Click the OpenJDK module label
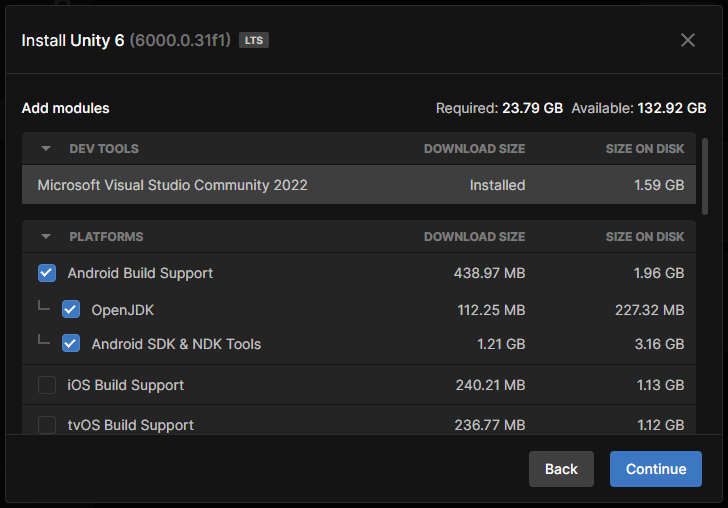This screenshot has width=728, height=508. [x=123, y=310]
